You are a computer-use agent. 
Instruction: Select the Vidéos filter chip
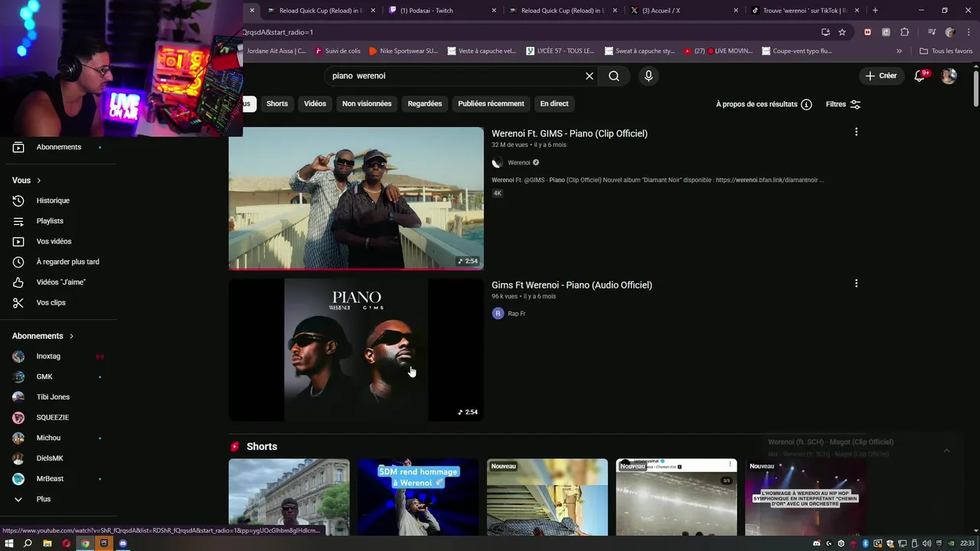coord(315,103)
